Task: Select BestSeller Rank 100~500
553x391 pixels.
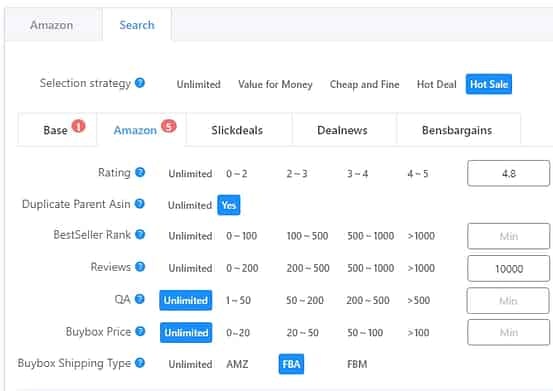Action: point(307,236)
